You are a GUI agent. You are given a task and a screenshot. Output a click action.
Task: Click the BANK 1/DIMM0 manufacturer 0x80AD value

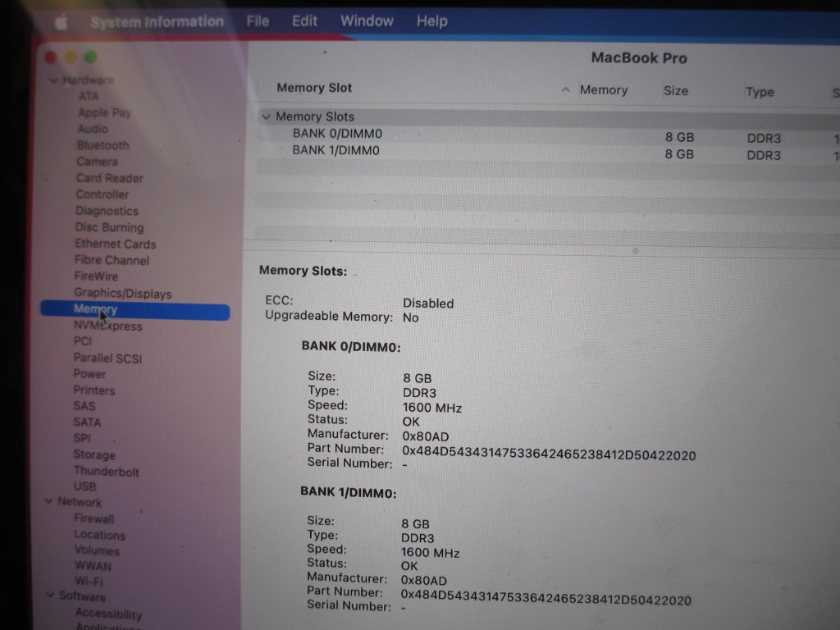tap(423, 580)
